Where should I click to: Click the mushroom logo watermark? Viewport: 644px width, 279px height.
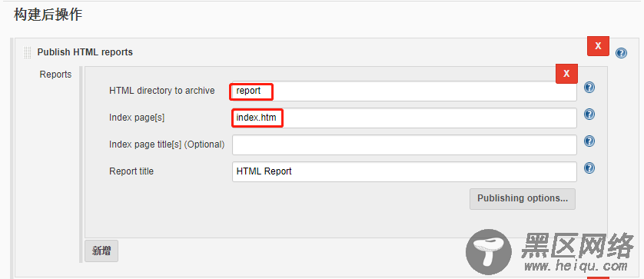click(x=490, y=251)
